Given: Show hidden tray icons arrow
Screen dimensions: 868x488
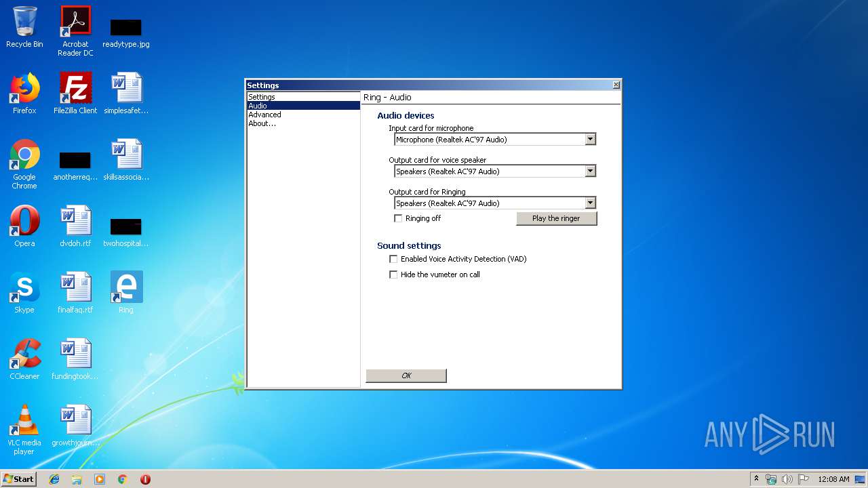Looking at the screenshot, I should coord(756,479).
